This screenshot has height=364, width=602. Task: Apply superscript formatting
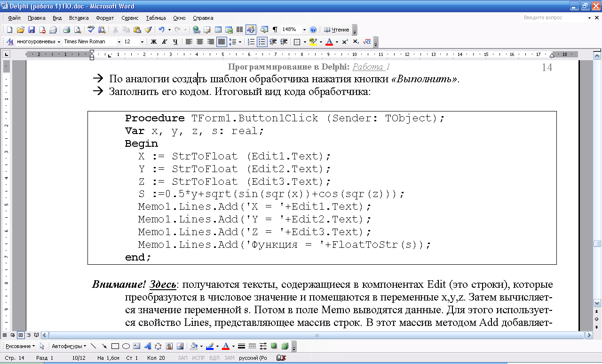[x=345, y=42]
